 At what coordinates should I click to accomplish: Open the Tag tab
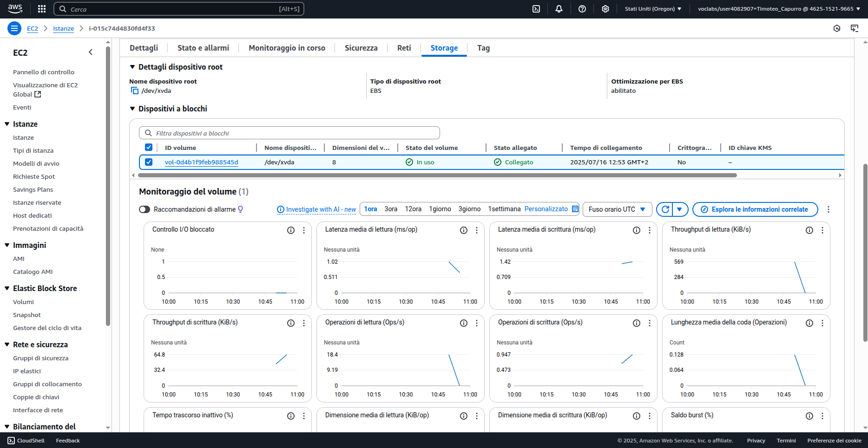coord(483,48)
